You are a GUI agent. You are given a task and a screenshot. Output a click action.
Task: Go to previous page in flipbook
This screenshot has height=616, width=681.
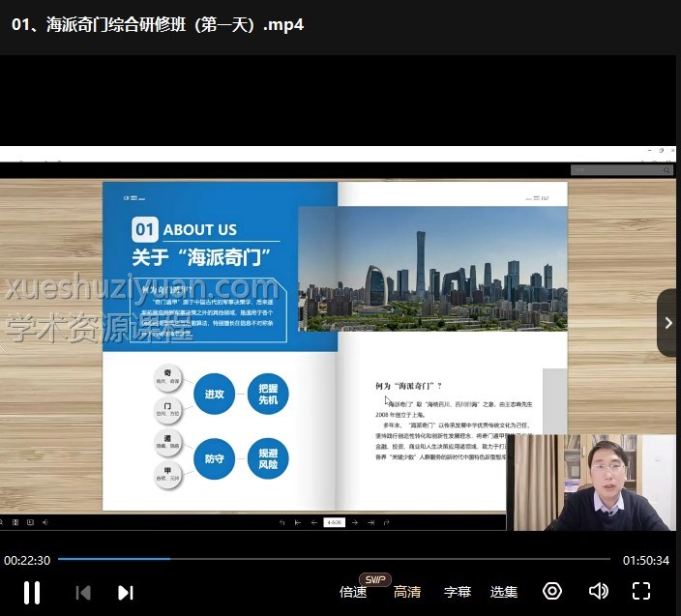313,522
